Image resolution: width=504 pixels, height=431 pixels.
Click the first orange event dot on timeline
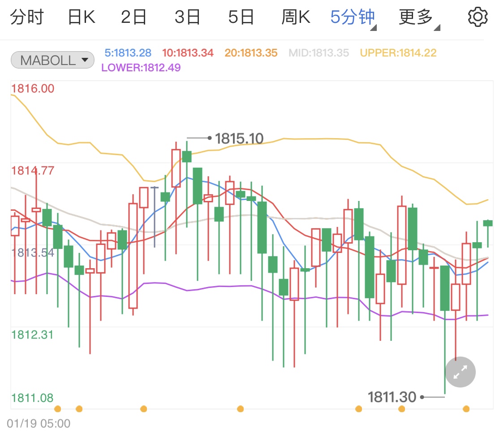(x=57, y=409)
